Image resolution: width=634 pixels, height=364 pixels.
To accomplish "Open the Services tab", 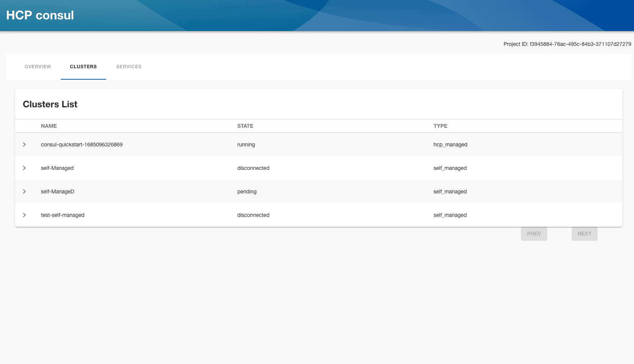I will pos(129,67).
